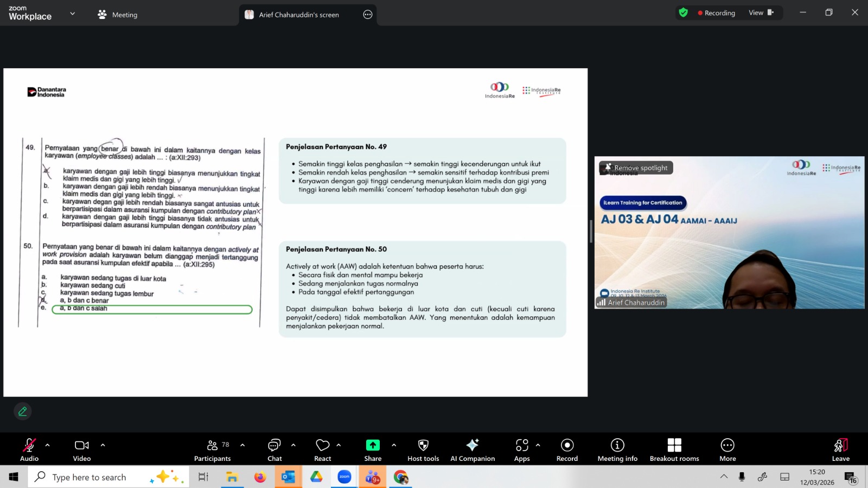This screenshot has width=868, height=488.
Task: Switch to the Meeting tab
Action: coord(118,15)
